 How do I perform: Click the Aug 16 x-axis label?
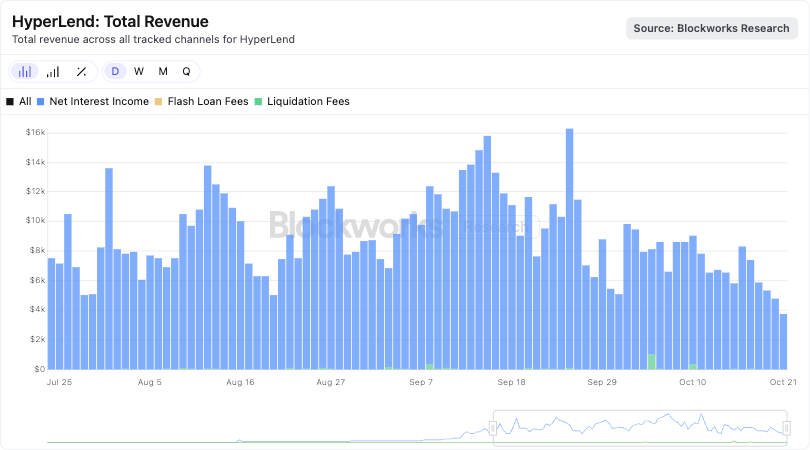coord(240,382)
